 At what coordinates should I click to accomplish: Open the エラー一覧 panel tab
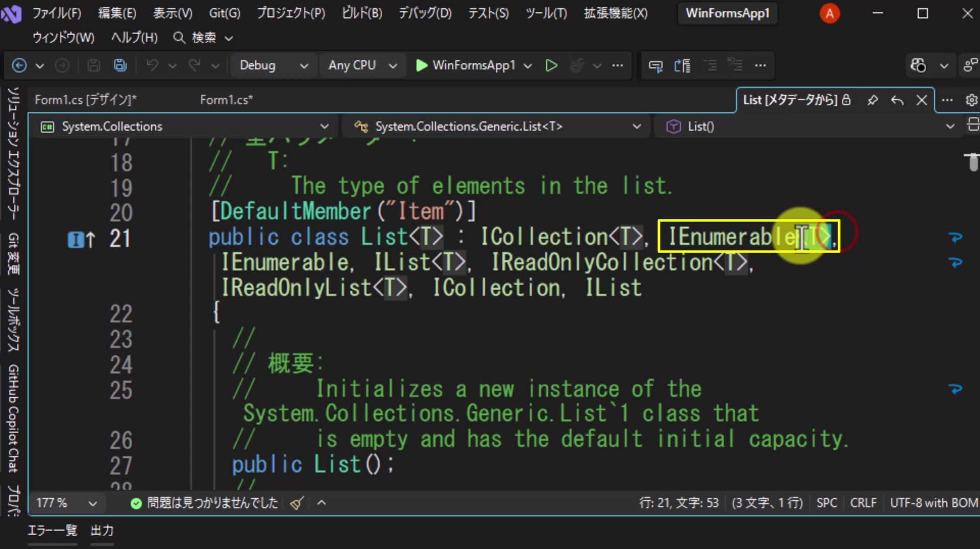[52, 531]
